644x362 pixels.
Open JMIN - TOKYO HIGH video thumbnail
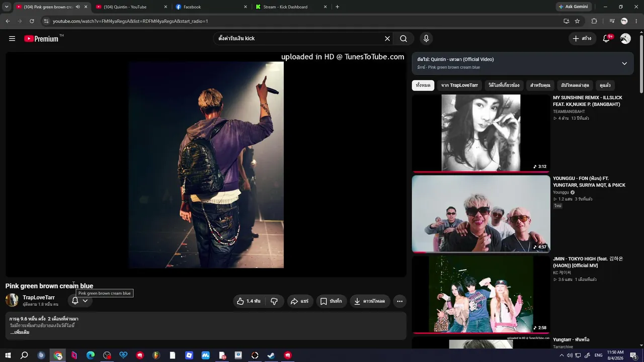pos(481,295)
